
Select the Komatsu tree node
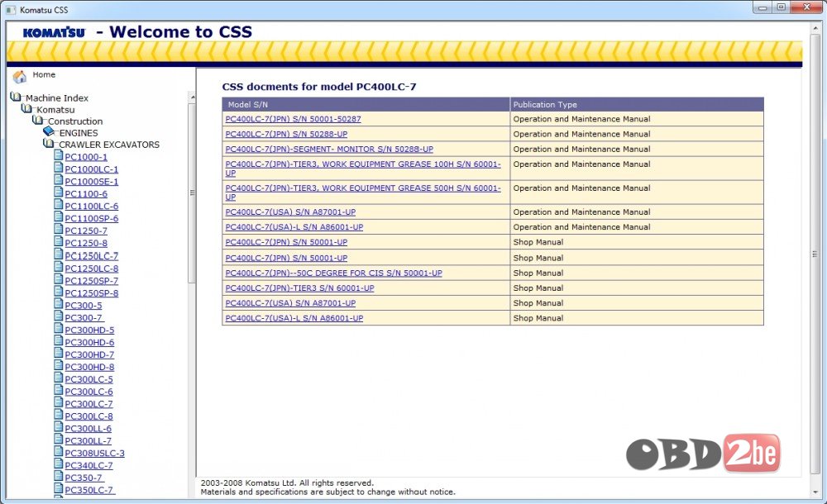[55, 110]
